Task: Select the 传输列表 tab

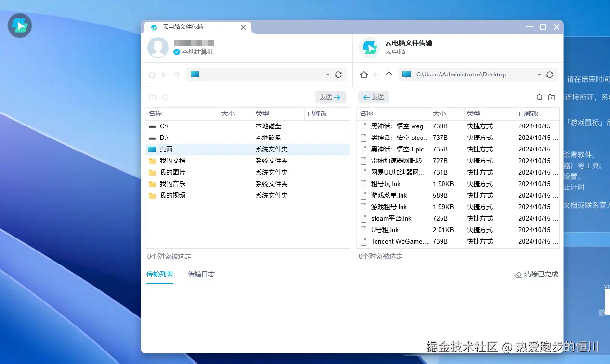Action: point(160,274)
